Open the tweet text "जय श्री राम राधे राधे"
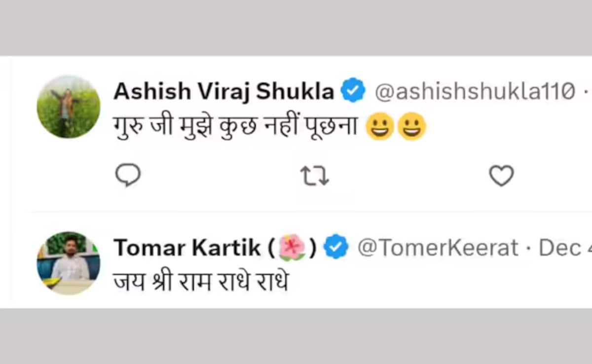 (200, 282)
